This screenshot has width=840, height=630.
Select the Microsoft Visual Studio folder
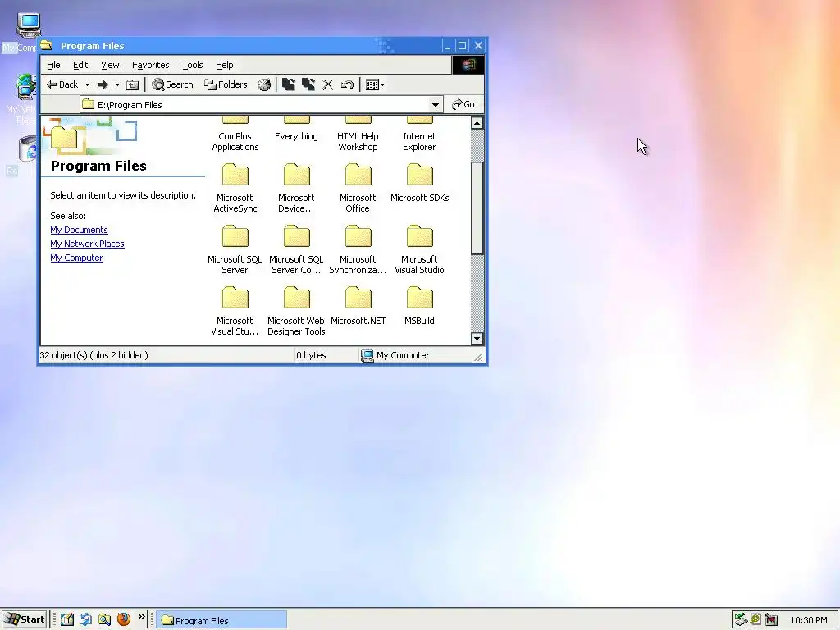click(419, 249)
